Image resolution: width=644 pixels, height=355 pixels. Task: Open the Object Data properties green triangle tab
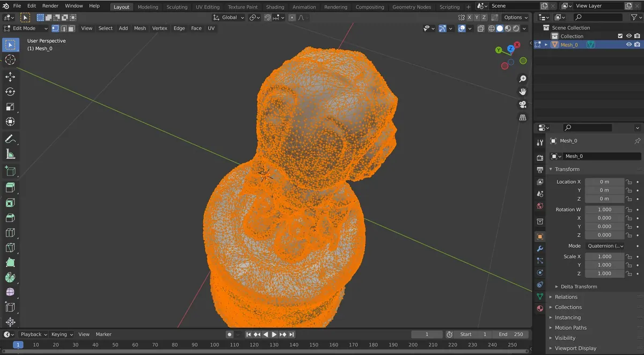(540, 297)
